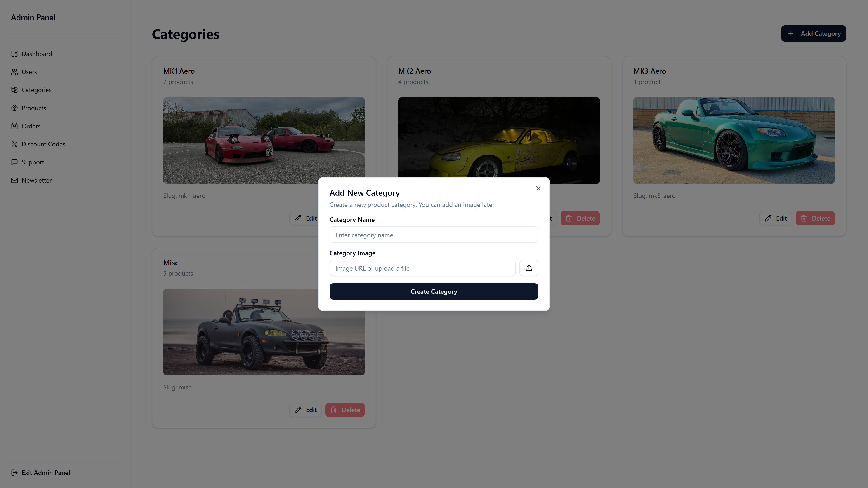
Task: Click the Newsletter envelope icon
Action: pos(14,180)
